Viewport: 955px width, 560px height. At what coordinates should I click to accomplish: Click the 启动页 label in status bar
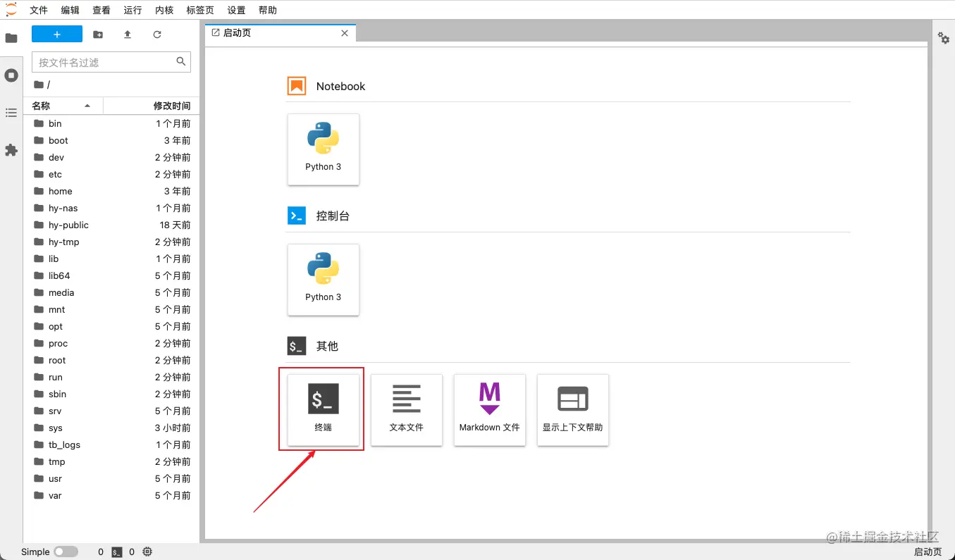pyautogui.click(x=928, y=552)
